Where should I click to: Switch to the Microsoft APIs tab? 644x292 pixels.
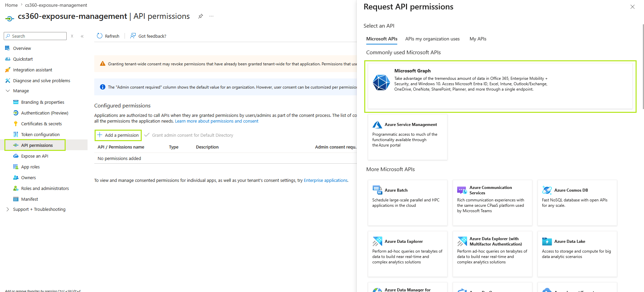point(382,39)
